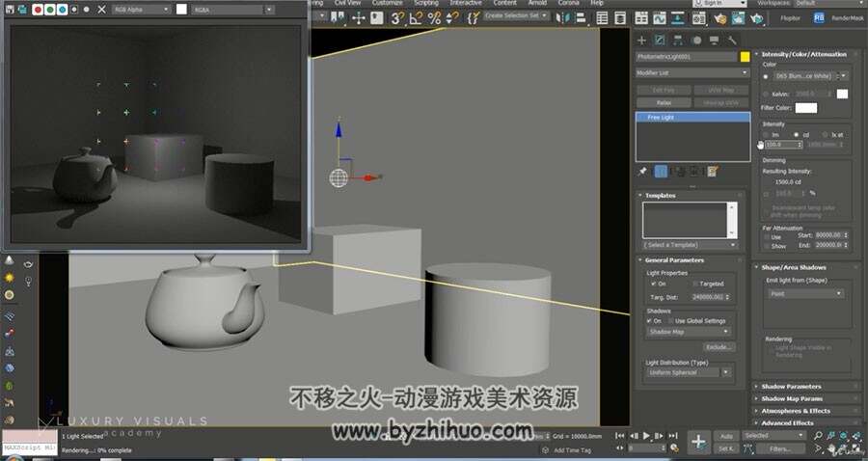This screenshot has width=868, height=461.
Task: Click the Select and Move tool
Action: (x=358, y=18)
